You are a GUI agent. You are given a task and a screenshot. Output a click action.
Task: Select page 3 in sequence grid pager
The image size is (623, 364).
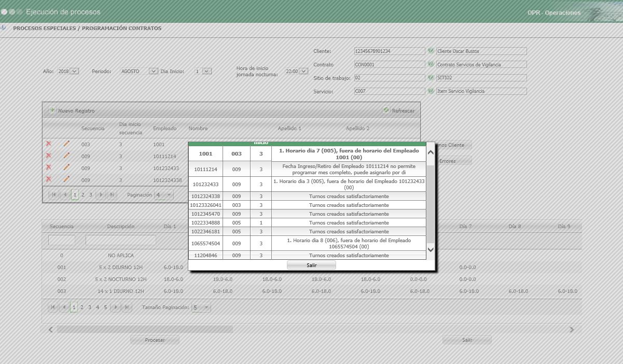90,307
